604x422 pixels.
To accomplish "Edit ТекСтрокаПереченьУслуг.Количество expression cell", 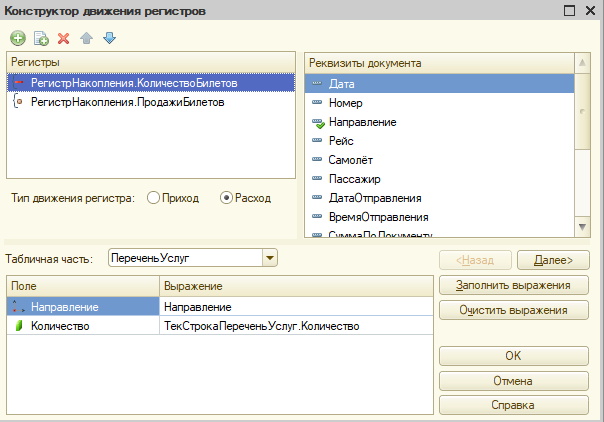I will (296, 326).
